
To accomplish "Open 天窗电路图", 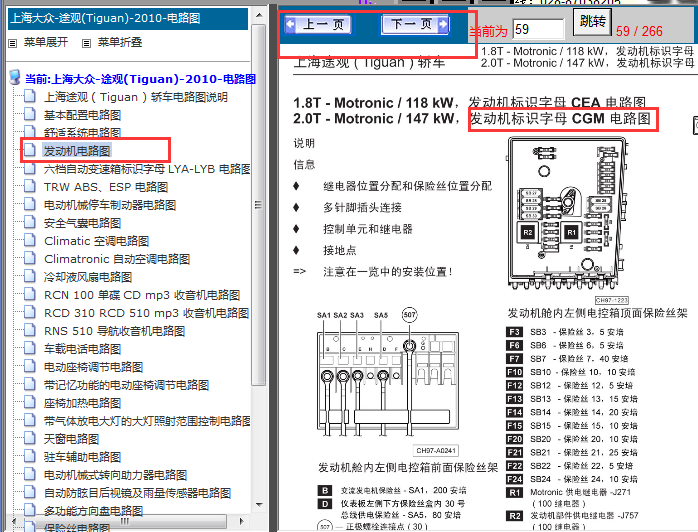I will point(71,439).
